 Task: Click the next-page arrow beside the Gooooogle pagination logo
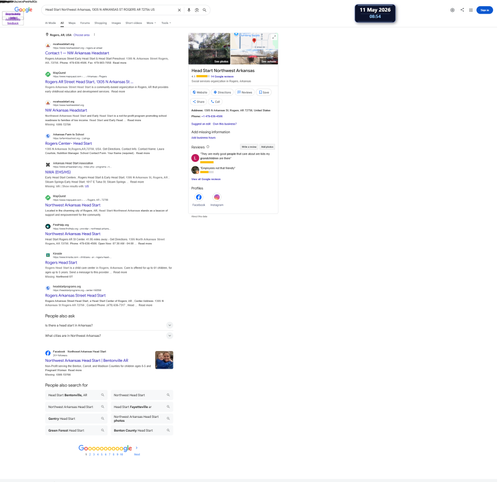(137, 448)
